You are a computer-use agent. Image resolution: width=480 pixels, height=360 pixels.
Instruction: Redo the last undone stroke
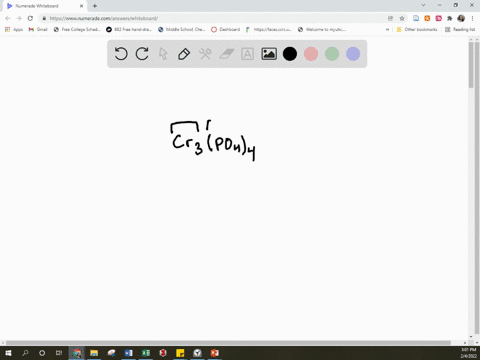142,54
